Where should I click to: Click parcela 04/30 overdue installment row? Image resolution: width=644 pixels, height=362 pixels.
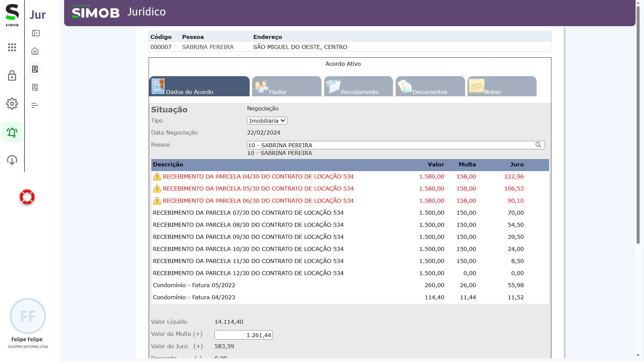258,176
